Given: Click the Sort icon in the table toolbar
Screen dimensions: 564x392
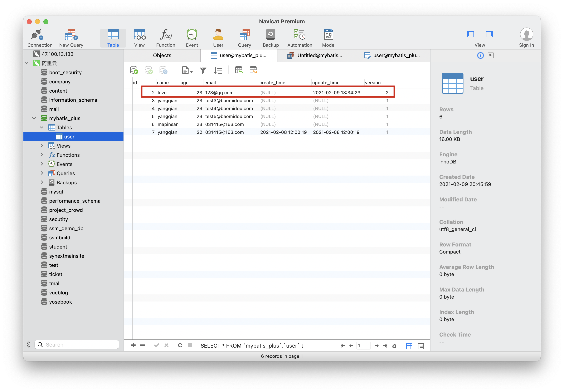Looking at the screenshot, I should coord(218,70).
